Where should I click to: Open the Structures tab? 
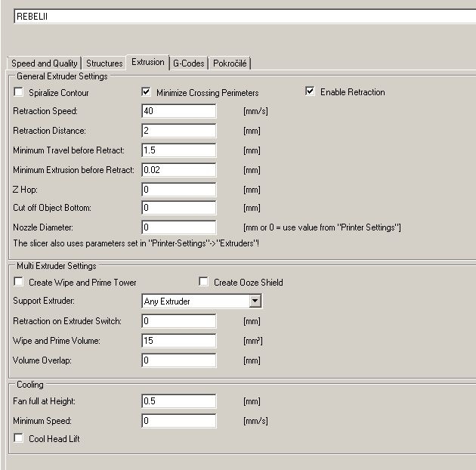(x=104, y=63)
